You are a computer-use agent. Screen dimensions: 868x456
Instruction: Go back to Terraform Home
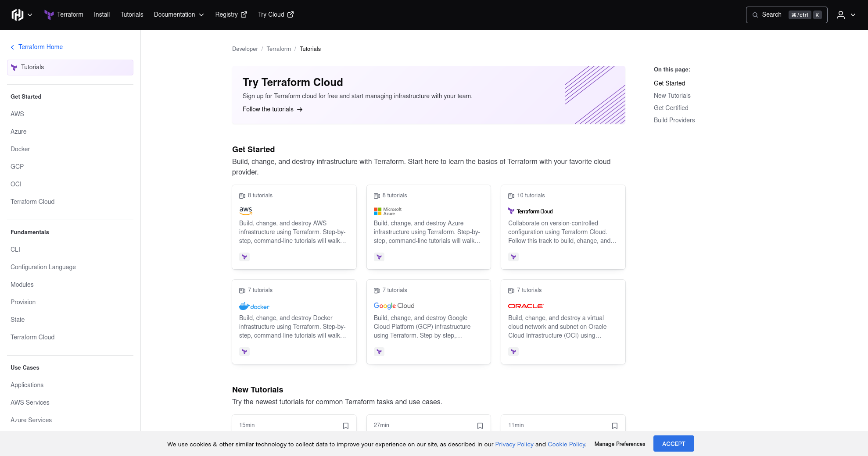tap(36, 47)
